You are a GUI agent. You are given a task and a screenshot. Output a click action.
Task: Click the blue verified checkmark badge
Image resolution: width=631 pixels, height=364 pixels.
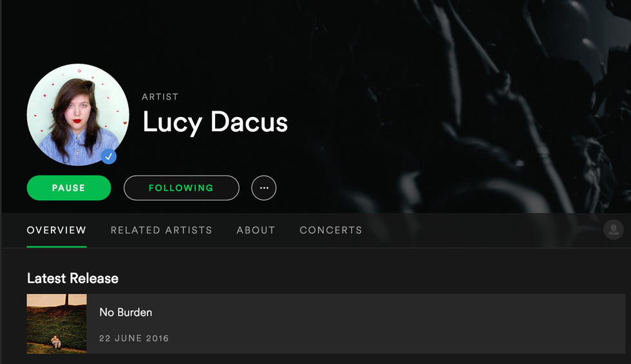(x=109, y=156)
